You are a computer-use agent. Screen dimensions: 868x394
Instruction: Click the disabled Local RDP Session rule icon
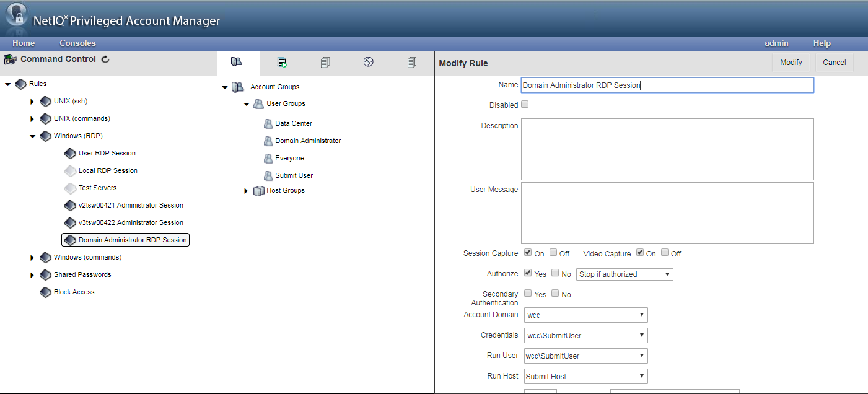click(70, 170)
